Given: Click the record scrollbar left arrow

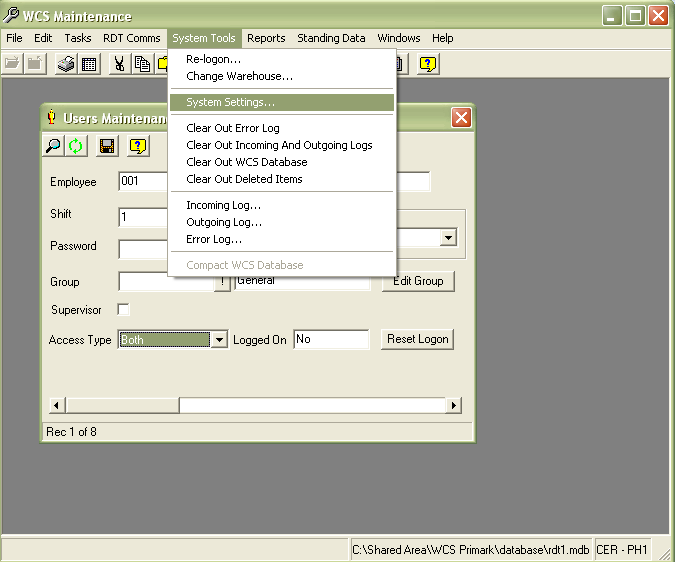Looking at the screenshot, I should [56, 405].
